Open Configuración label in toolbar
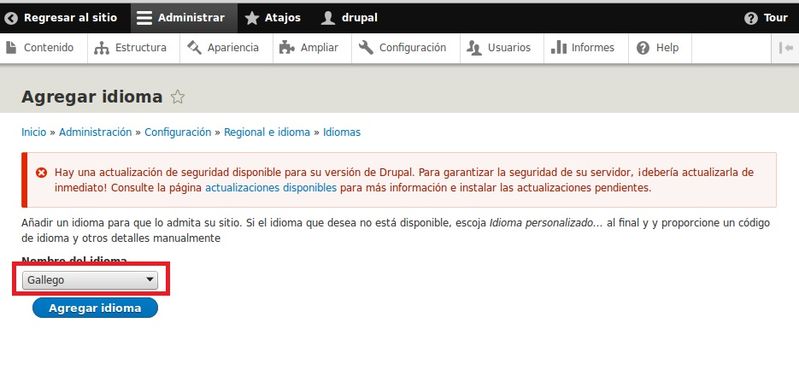Image resolution: width=799 pixels, height=376 pixels. coord(413,48)
